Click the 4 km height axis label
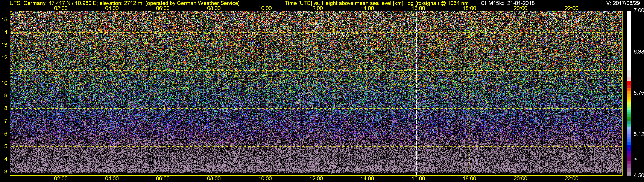Screen dimensions: 644x182 (x=6, y=159)
